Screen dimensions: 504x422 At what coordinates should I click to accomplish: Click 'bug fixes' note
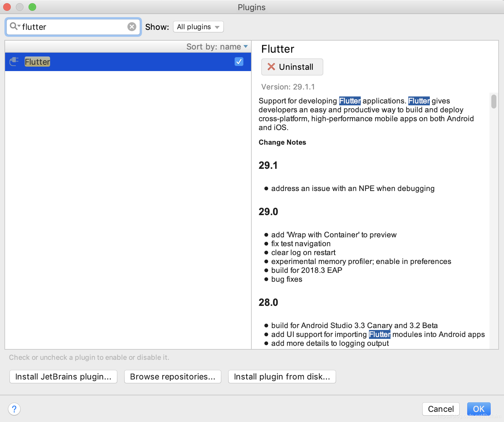pos(287,279)
